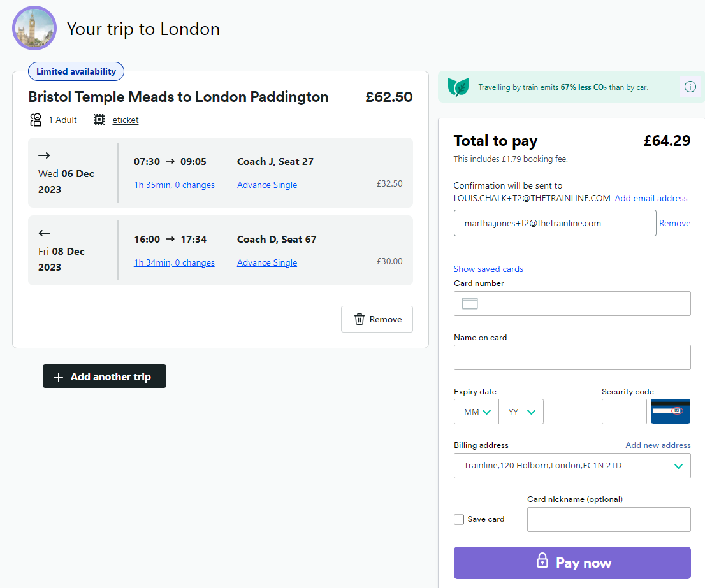Click the Add email address link

(x=651, y=198)
